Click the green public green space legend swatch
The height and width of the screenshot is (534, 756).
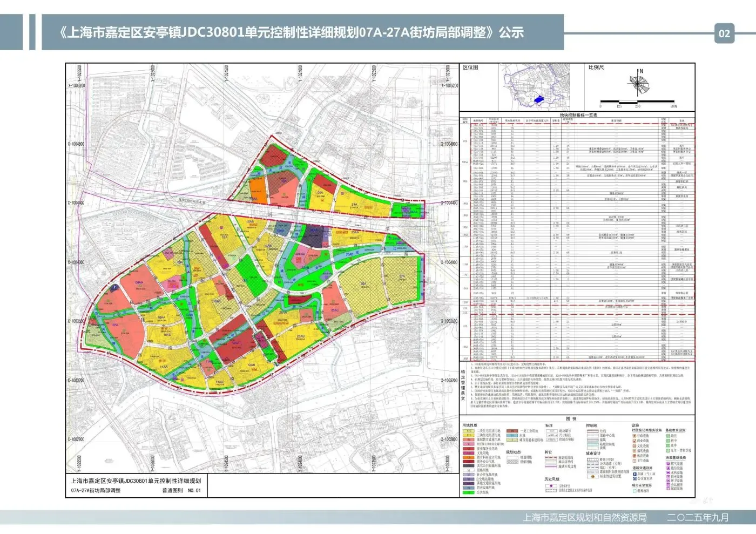coord(469,492)
